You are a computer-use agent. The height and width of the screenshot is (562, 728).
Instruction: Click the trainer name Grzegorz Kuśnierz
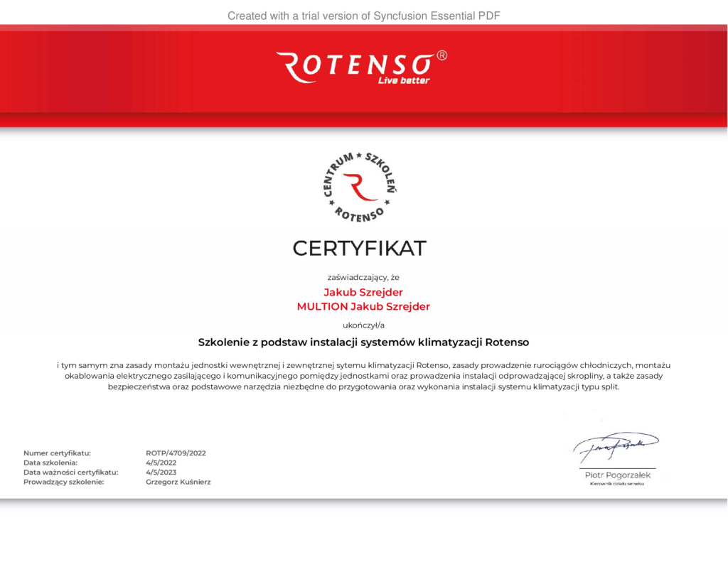[178, 482]
